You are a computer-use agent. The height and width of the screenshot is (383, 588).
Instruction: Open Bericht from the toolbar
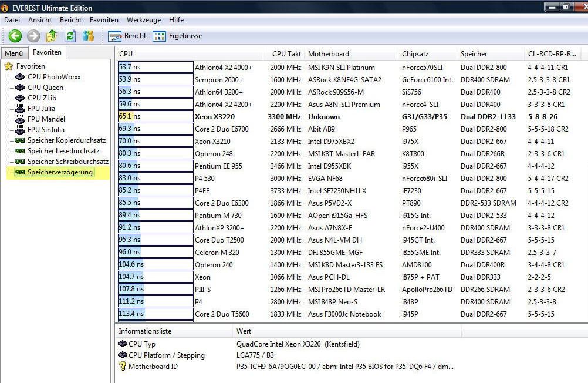coord(127,36)
